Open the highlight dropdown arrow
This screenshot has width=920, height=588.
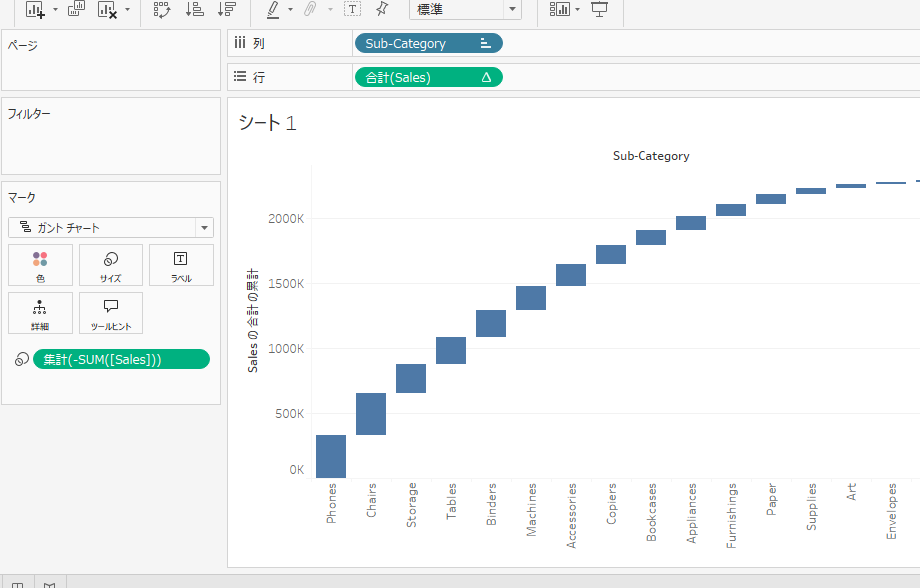pos(290,9)
